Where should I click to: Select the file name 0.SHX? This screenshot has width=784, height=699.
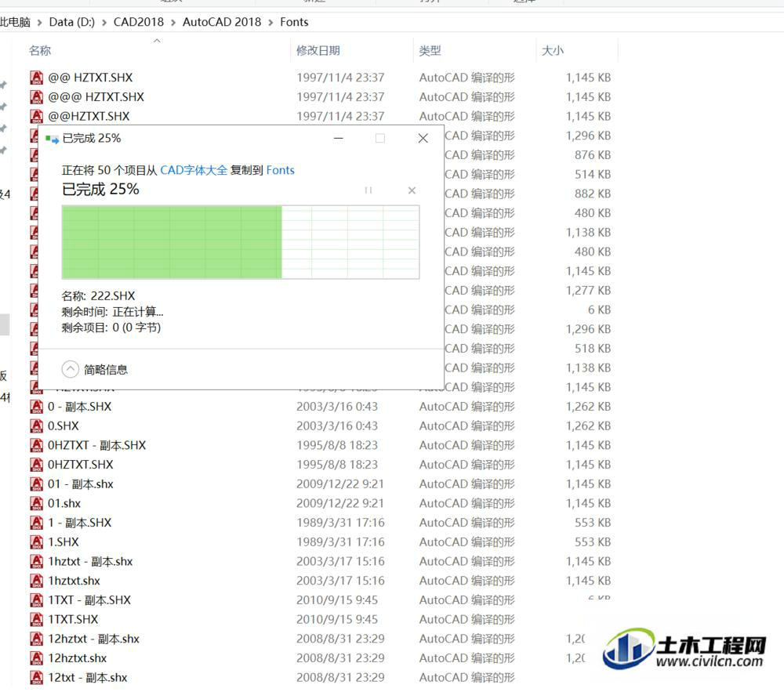(63, 426)
